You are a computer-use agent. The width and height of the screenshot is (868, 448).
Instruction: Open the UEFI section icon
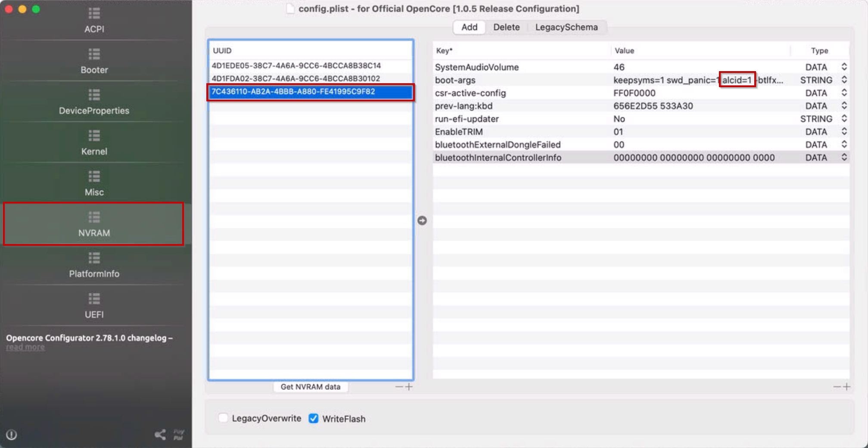tap(94, 299)
